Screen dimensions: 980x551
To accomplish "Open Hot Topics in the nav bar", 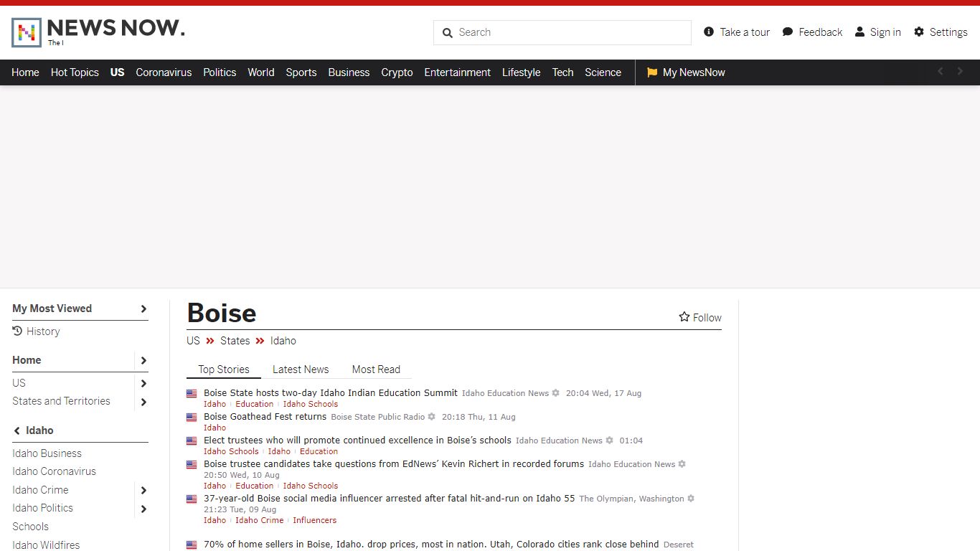I will [x=75, y=72].
